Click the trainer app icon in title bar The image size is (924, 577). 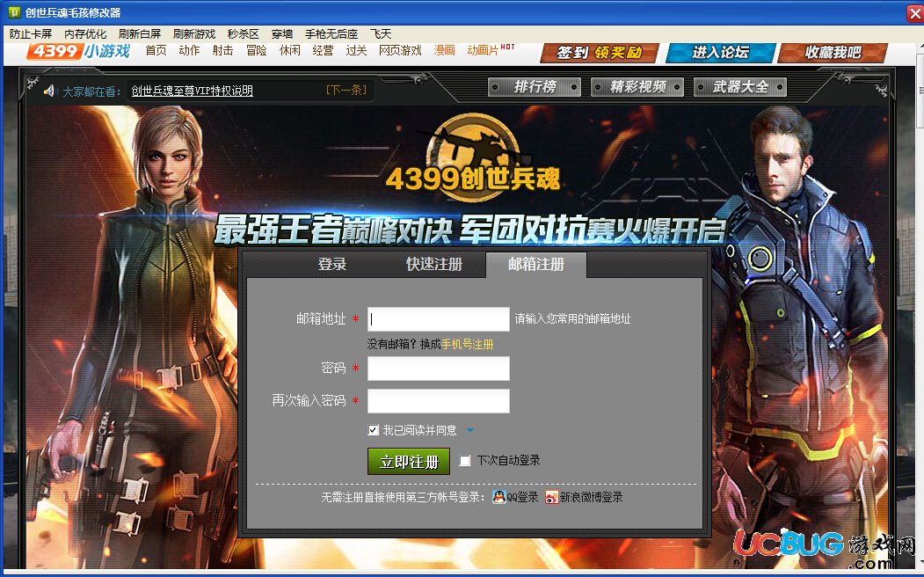tap(13, 11)
